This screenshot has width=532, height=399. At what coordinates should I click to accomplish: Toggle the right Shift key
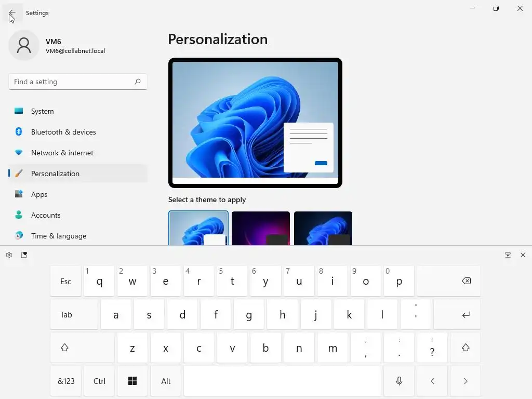465,348
